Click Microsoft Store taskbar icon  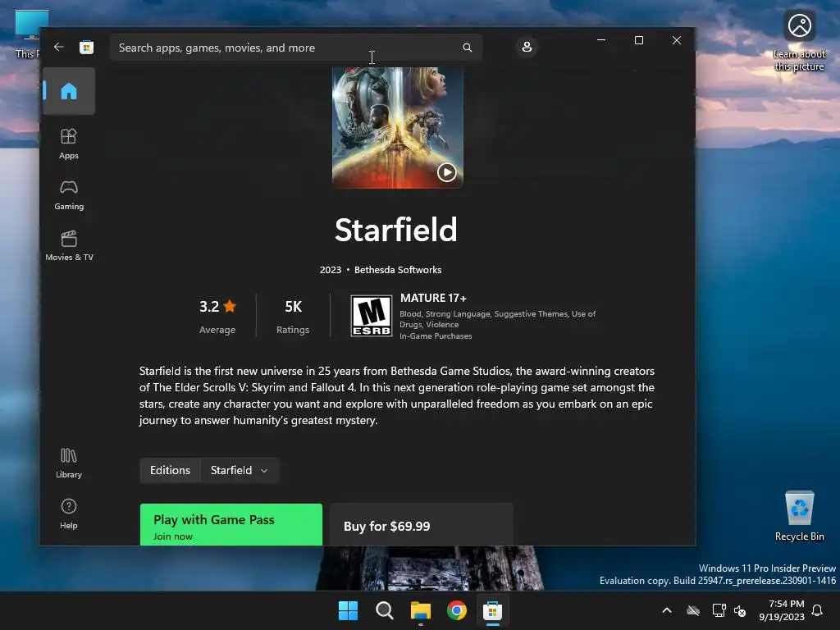[x=492, y=610]
